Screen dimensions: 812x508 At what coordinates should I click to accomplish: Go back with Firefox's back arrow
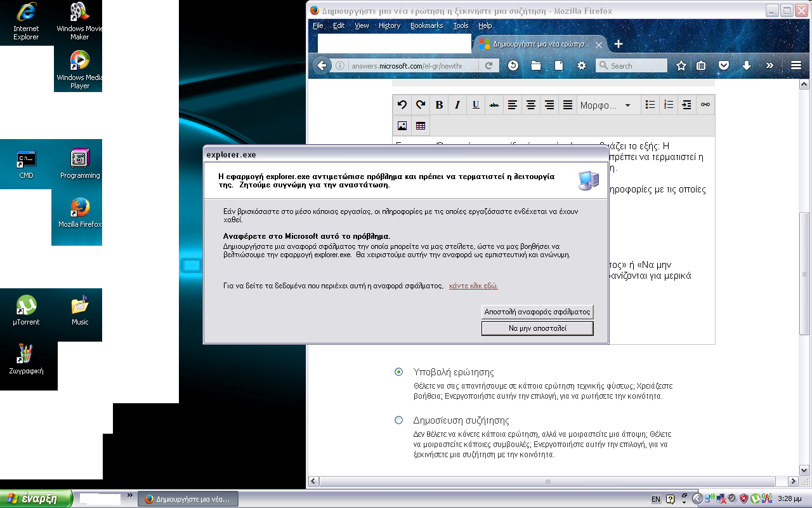coord(322,65)
